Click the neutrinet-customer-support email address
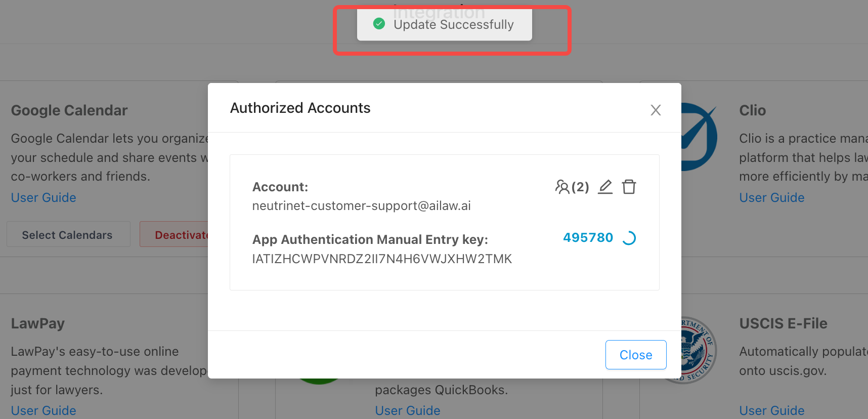Screen dimensions: 868x419 point(361,205)
